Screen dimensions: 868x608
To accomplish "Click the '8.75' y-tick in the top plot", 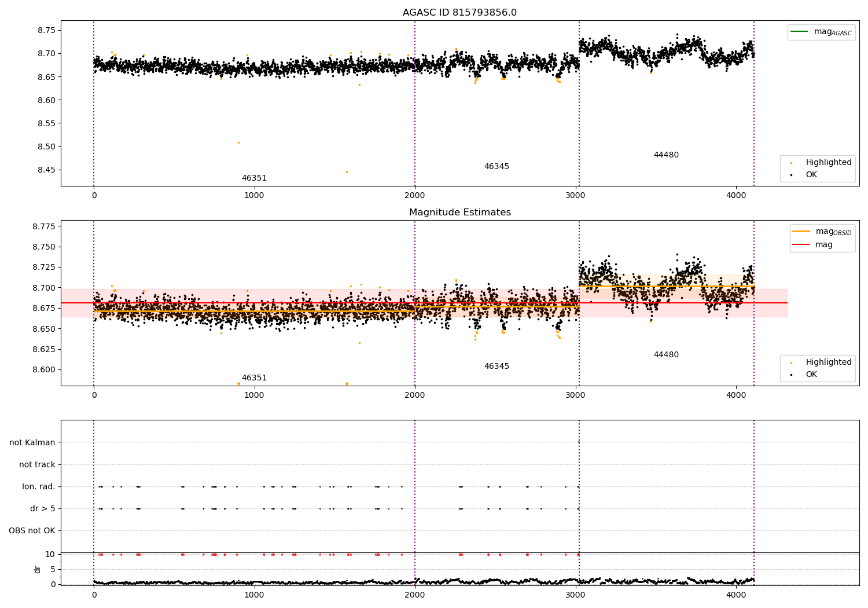I will pyautogui.click(x=46, y=30).
